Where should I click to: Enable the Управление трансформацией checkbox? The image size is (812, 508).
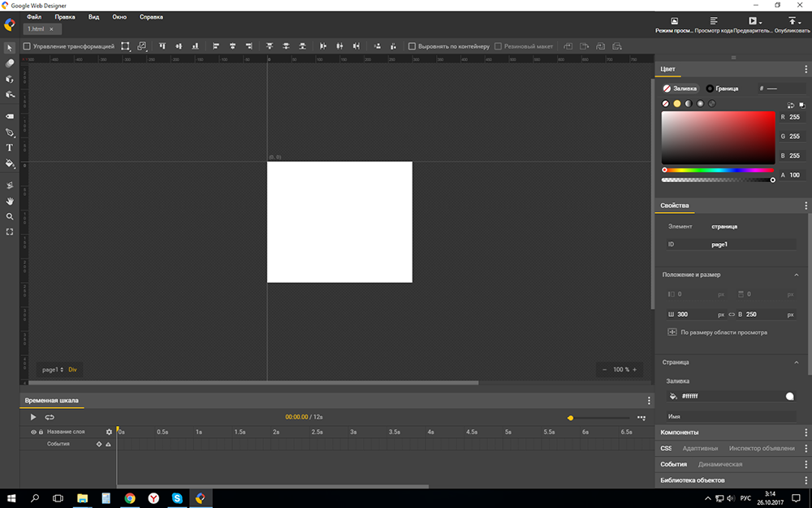click(27, 46)
